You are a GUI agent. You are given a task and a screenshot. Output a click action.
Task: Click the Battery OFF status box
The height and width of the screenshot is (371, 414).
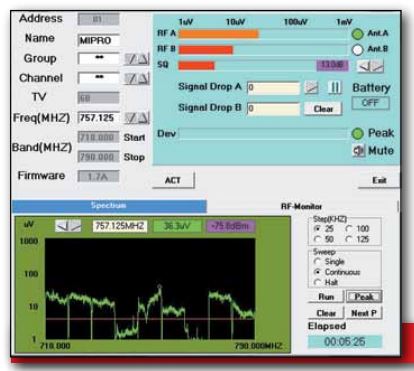click(x=370, y=103)
